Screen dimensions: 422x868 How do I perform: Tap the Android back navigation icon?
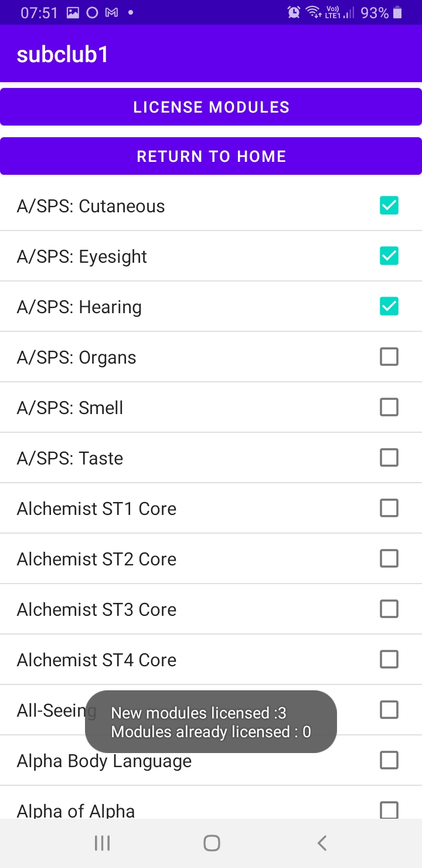point(322,843)
